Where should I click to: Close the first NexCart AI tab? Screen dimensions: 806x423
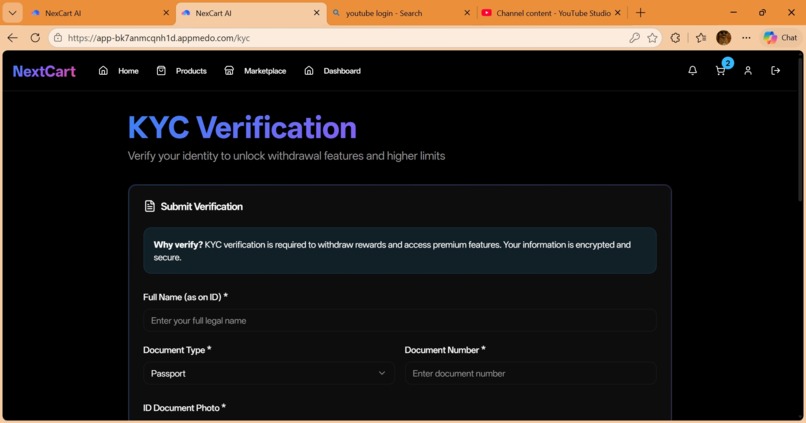pyautogui.click(x=166, y=13)
